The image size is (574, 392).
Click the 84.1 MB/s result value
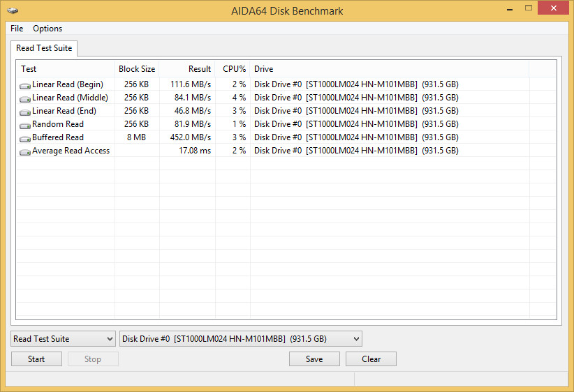(193, 98)
